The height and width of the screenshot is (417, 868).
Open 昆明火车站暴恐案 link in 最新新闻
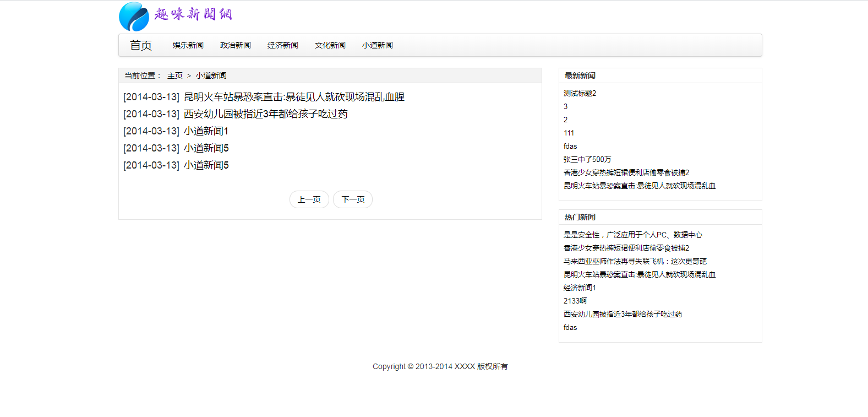640,186
